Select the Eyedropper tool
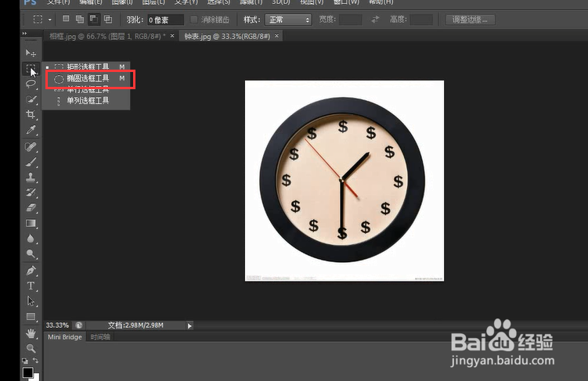This screenshot has height=381, width=588. 31,130
